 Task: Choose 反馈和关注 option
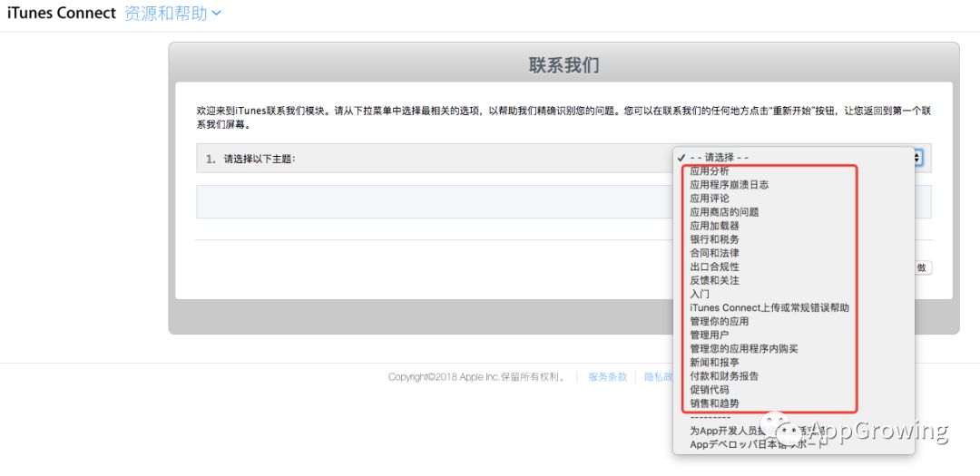(794, 280)
